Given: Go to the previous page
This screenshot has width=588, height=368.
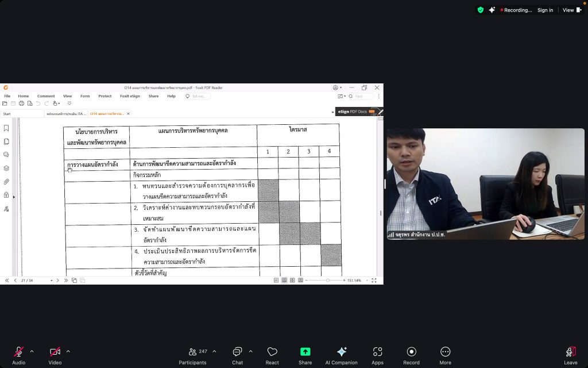Looking at the screenshot, I should click(15, 281).
